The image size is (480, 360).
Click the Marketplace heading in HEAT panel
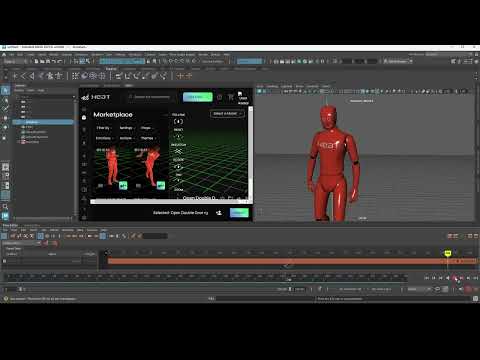pyautogui.click(x=113, y=114)
